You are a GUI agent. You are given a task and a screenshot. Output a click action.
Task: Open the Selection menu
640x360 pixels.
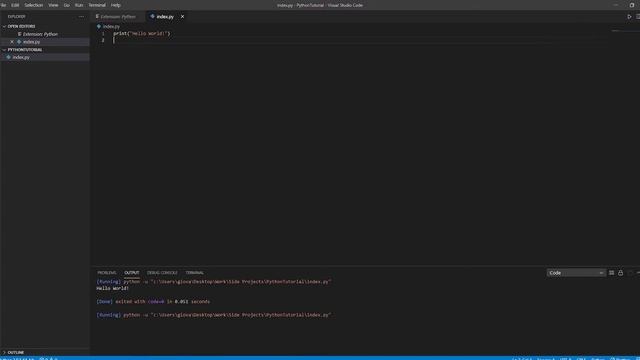(x=33, y=5)
